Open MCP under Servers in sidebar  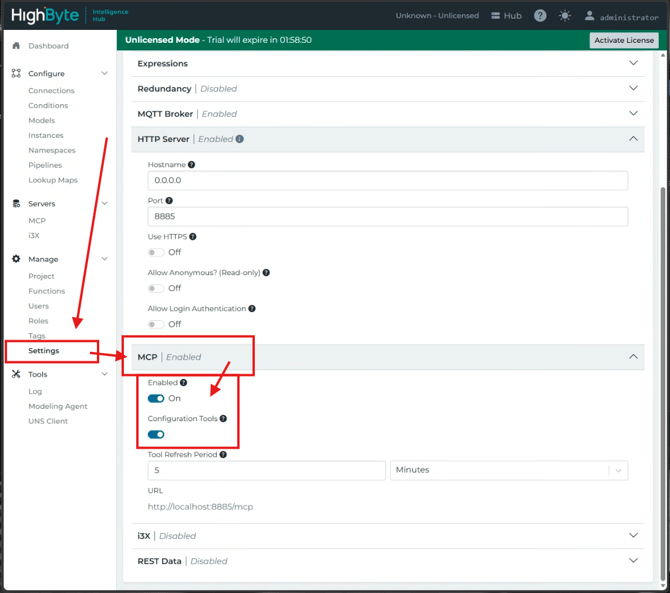click(x=37, y=220)
